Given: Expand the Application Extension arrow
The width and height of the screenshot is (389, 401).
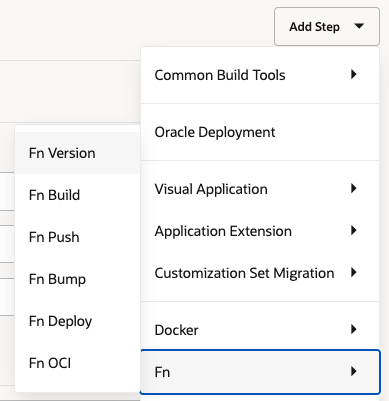Looking at the screenshot, I should click(x=354, y=230).
